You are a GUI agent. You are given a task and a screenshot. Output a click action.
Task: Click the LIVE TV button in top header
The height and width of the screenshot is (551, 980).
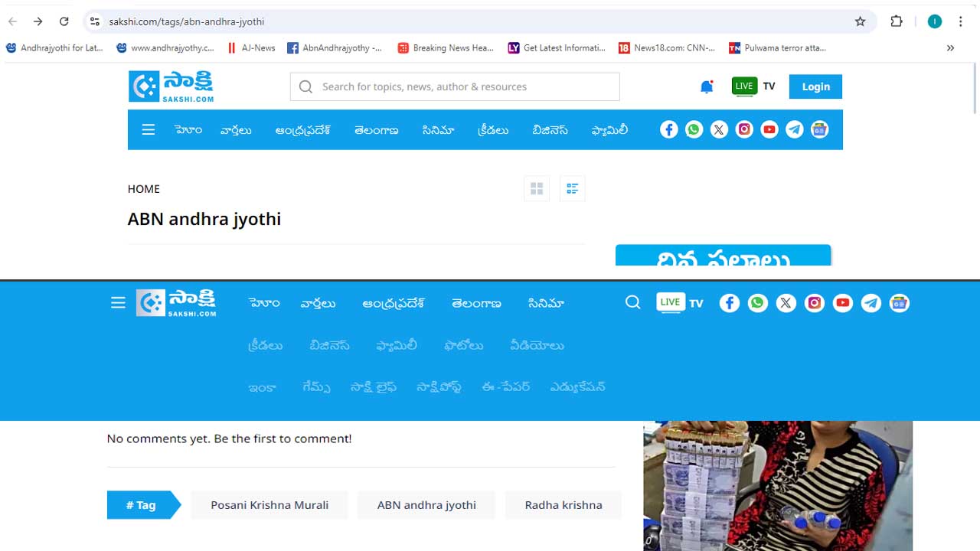(753, 86)
